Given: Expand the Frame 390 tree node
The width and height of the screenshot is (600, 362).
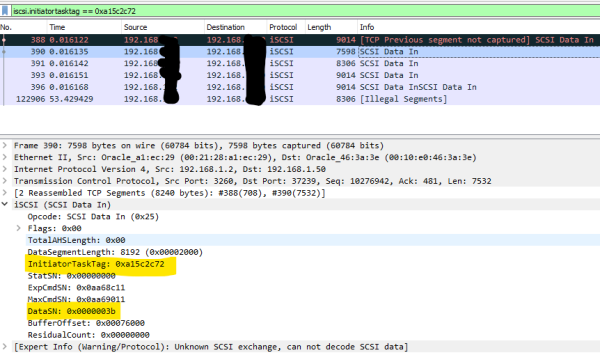Looking at the screenshot, I should point(5,145).
